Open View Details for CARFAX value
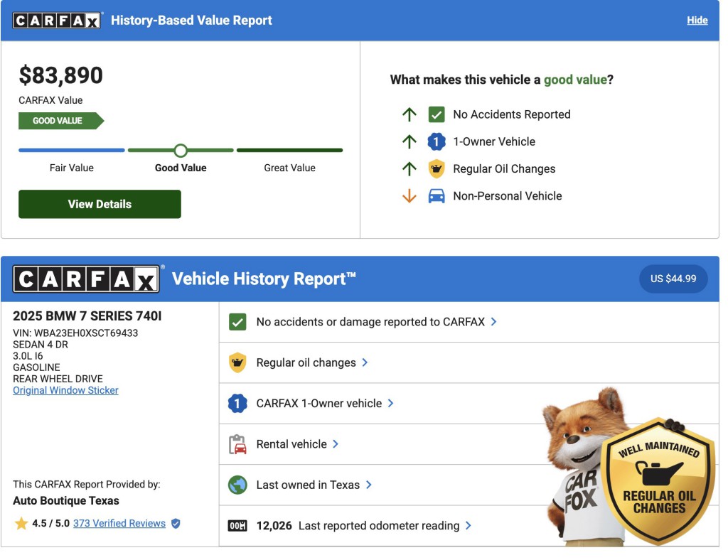Viewport: 728px width, 560px height. [x=100, y=204]
